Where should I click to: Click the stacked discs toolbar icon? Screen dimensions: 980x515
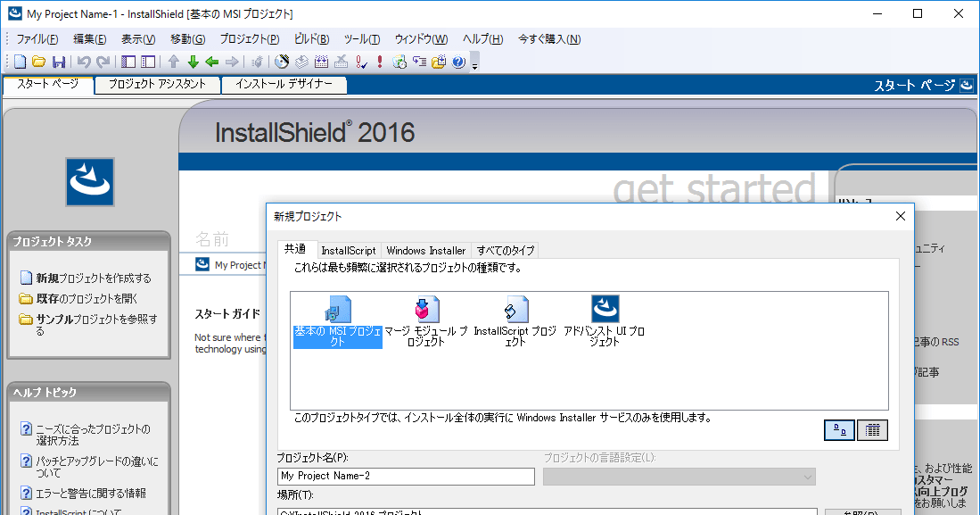(x=302, y=62)
